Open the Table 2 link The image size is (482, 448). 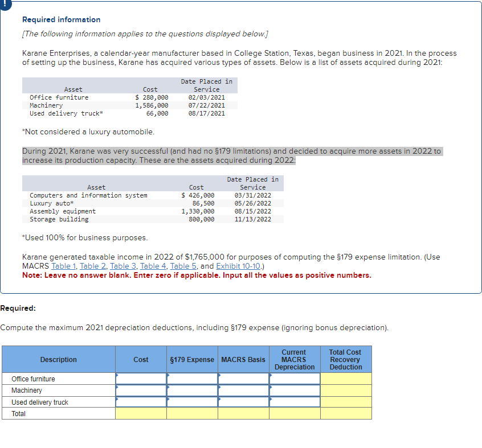tap(93, 266)
